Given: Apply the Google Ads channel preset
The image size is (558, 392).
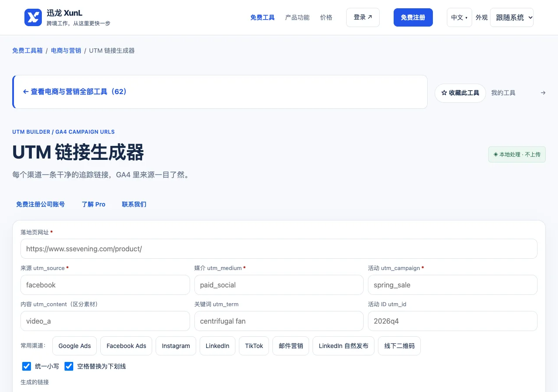Looking at the screenshot, I should (x=75, y=346).
